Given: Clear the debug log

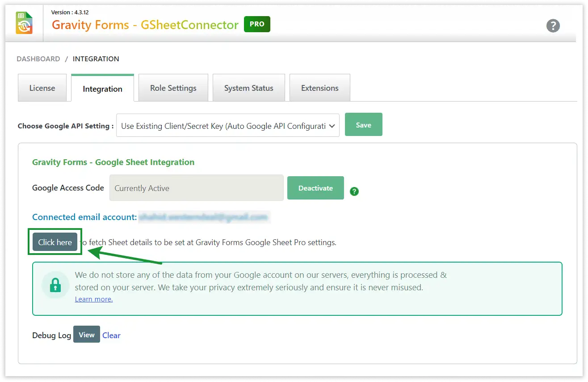Looking at the screenshot, I should (x=111, y=335).
